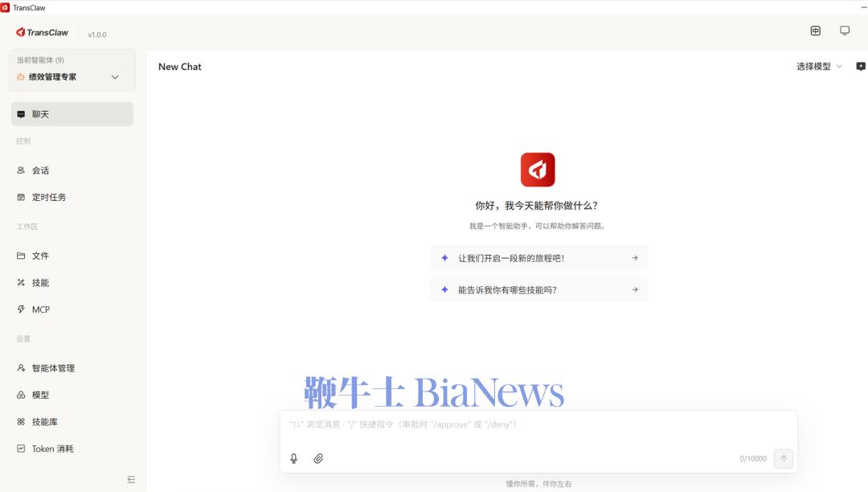This screenshot has height=492, width=868.
Task: Click the v1.0.0 version label
Action: click(x=97, y=35)
